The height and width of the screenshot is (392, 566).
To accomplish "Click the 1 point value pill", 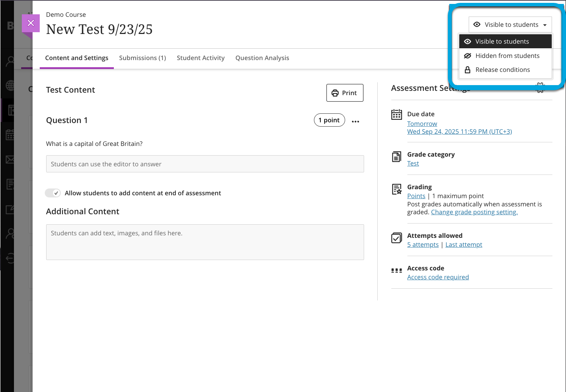I will (329, 120).
